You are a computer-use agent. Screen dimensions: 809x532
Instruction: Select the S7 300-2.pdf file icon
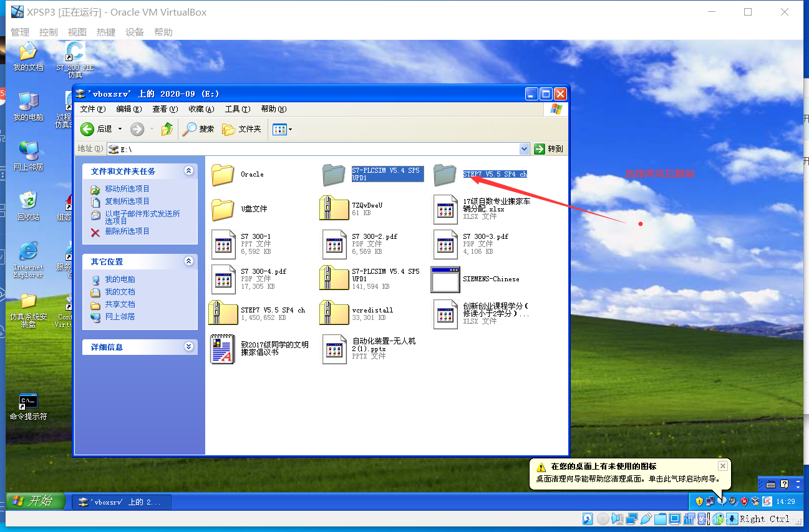(334, 244)
